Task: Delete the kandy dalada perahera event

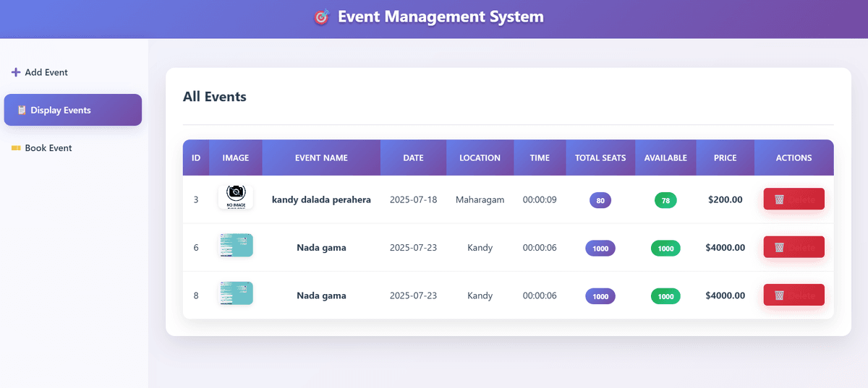Action: coord(794,199)
